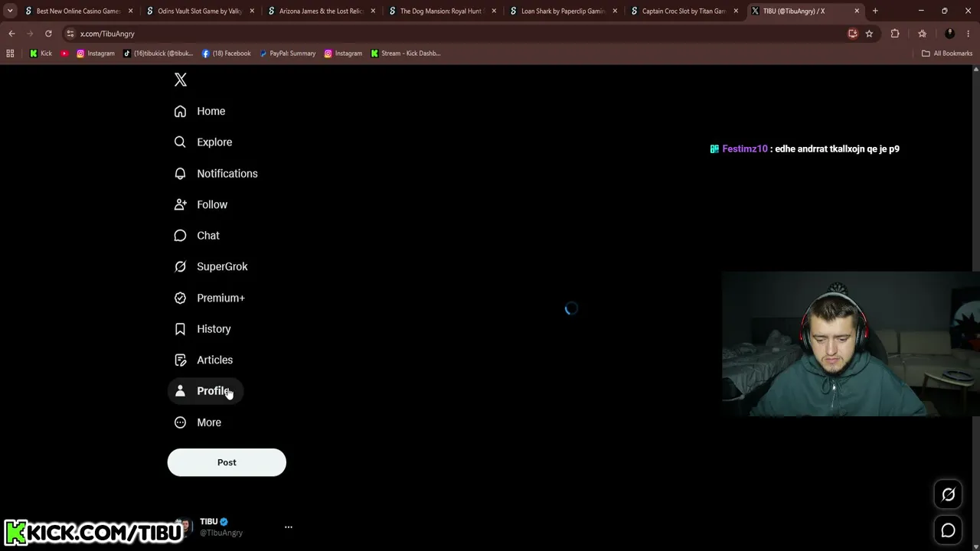View site information for x.com

click(70, 34)
